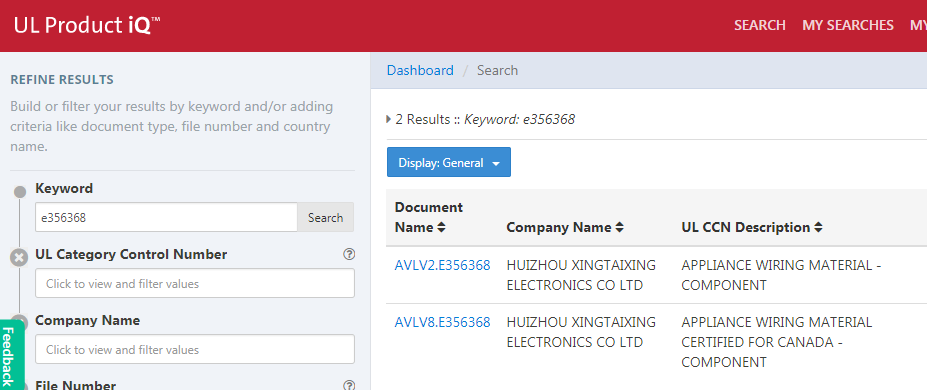Open document AVLV2.E356368
Screen dimensions: 927x390
442,266
